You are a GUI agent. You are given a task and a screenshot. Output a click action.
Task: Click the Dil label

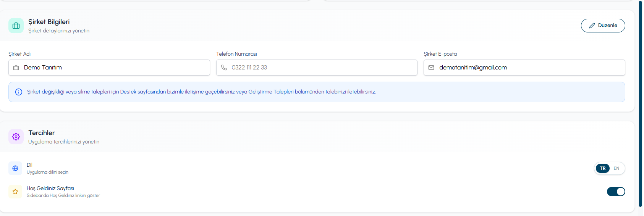point(29,165)
